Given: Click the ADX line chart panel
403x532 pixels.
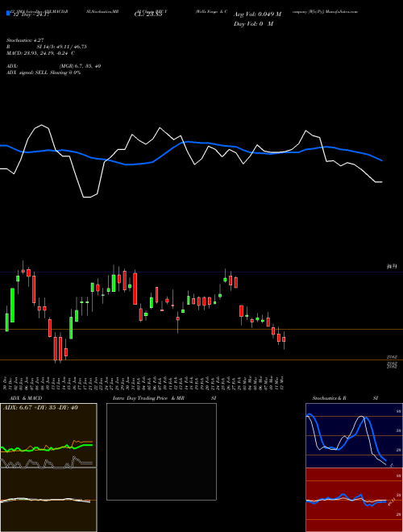Looking at the screenshot, I should click(x=48, y=435).
